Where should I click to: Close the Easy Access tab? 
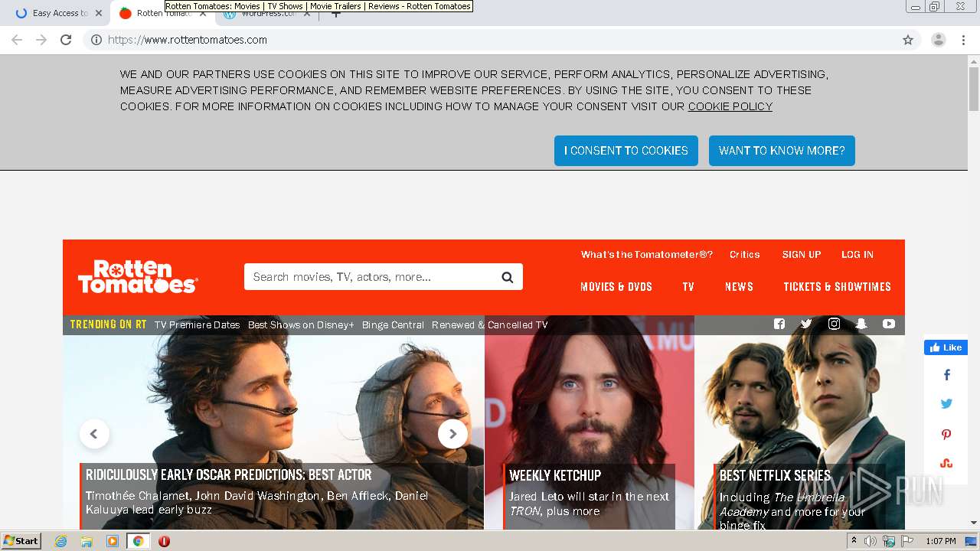pyautogui.click(x=99, y=13)
